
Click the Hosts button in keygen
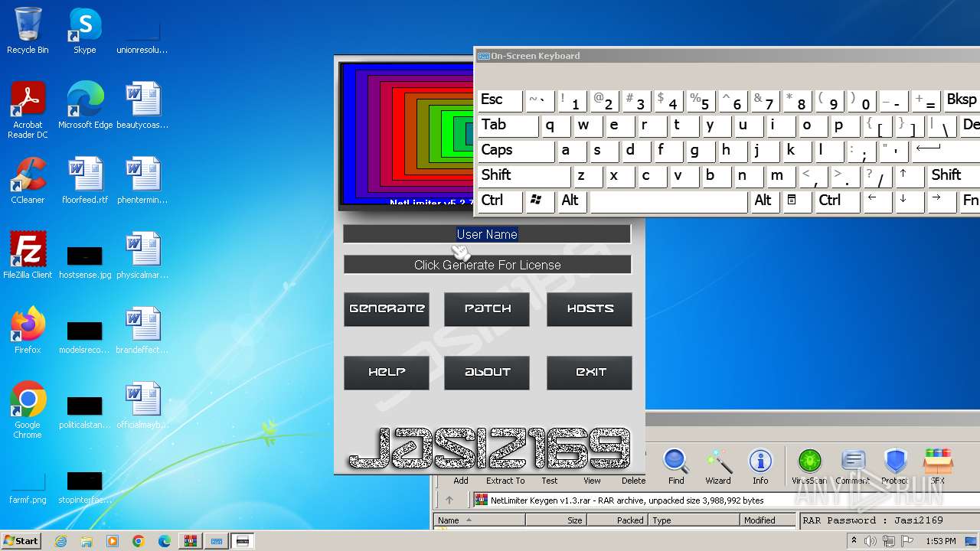pyautogui.click(x=590, y=309)
